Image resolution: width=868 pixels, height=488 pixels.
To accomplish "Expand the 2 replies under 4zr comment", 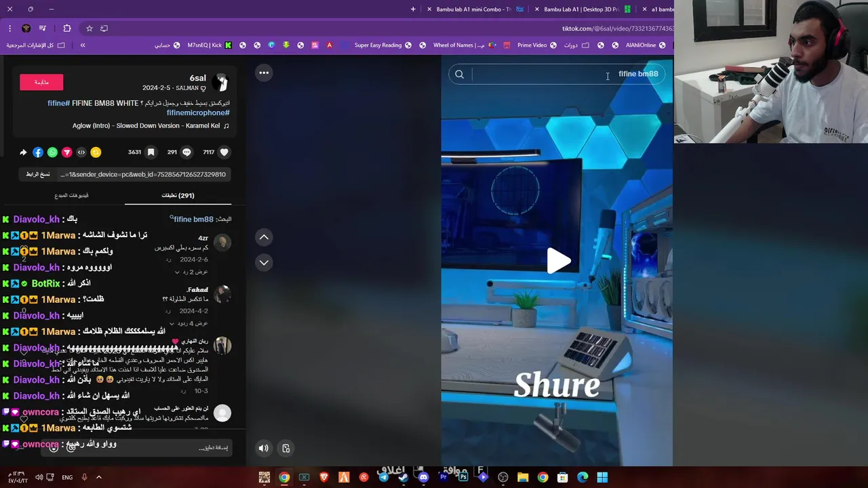I will (192, 272).
